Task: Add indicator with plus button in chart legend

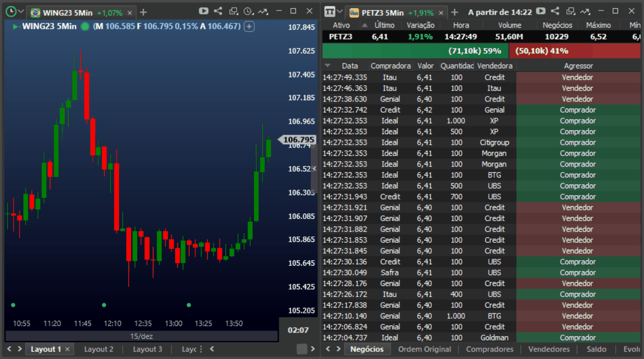Action: click(250, 27)
